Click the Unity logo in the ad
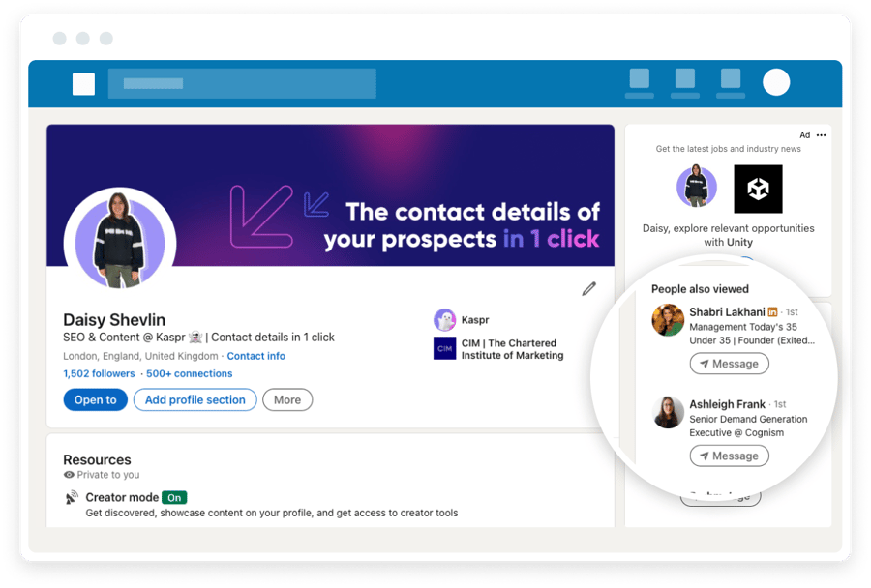The height and width of the screenshot is (588, 871). pyautogui.click(x=758, y=189)
